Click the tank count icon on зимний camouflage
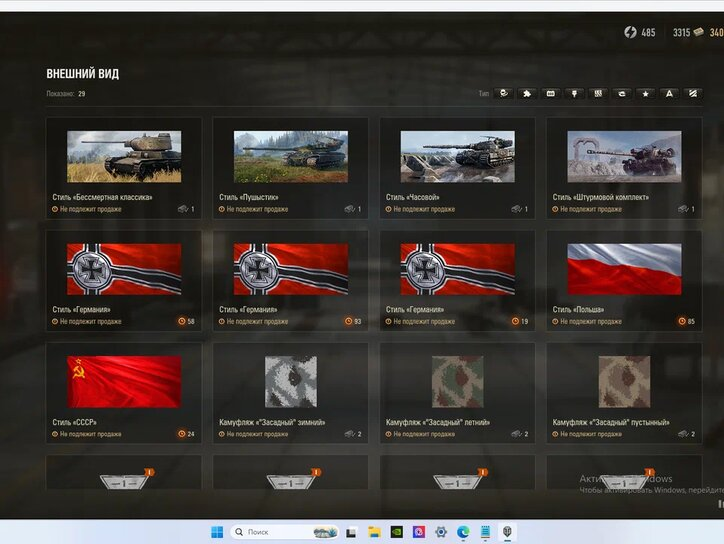The width and height of the screenshot is (724, 544). 350,434
